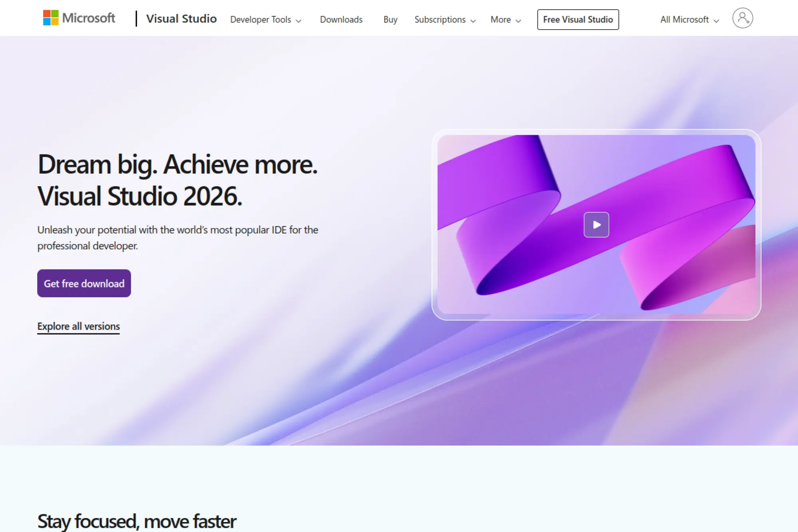The height and width of the screenshot is (532, 798).
Task: Click the account sign-in avatar icon
Action: coord(742,18)
